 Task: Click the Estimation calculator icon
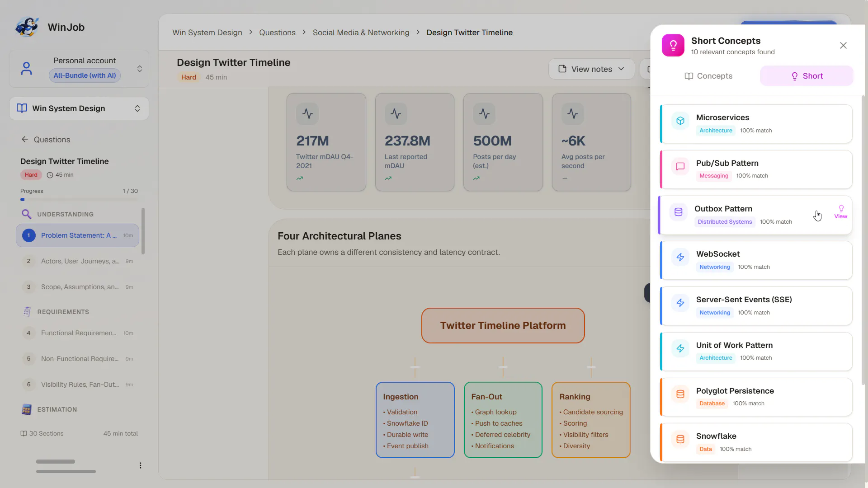pyautogui.click(x=27, y=409)
